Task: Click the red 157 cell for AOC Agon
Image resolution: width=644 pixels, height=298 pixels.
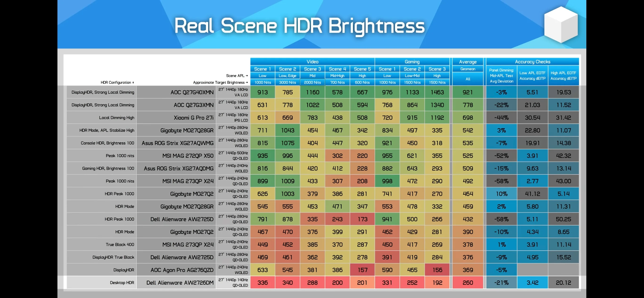Action: 362,270
